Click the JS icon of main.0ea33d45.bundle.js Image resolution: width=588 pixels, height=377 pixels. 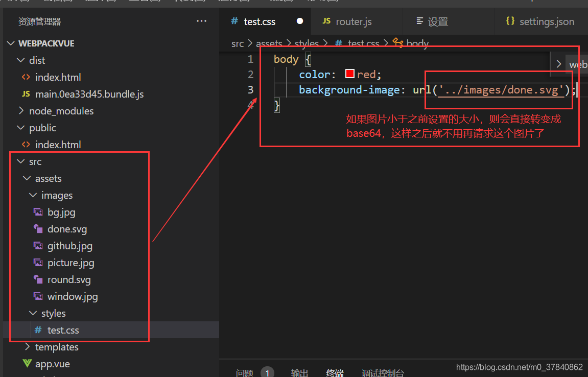point(26,94)
